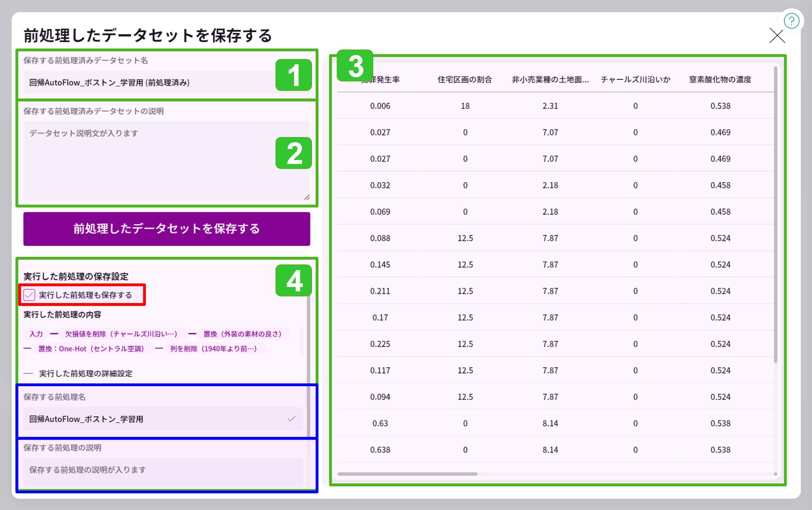812x510 pixels.
Task: Click the cell value 0.032
Action: tap(380, 185)
